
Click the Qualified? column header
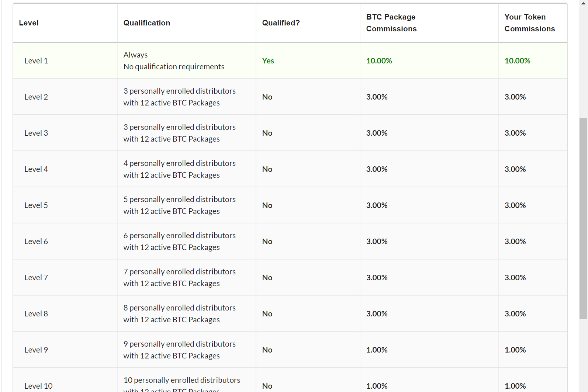[x=281, y=23]
